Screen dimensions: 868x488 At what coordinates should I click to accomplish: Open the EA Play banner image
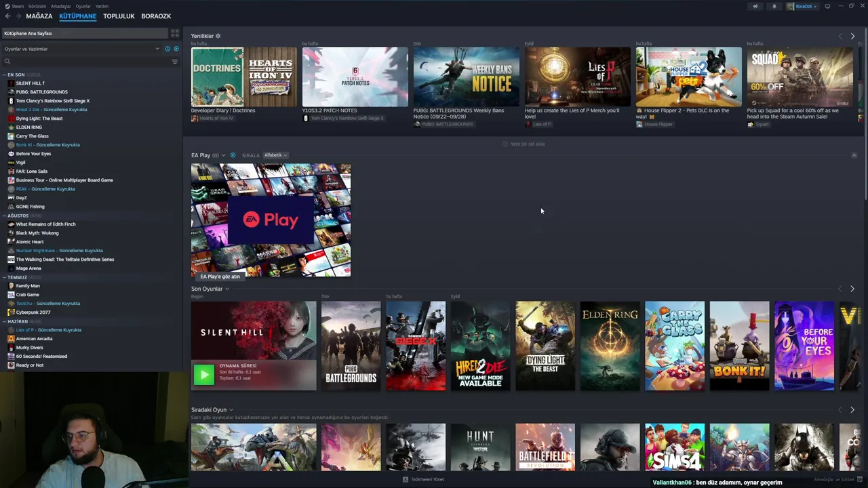coord(271,220)
